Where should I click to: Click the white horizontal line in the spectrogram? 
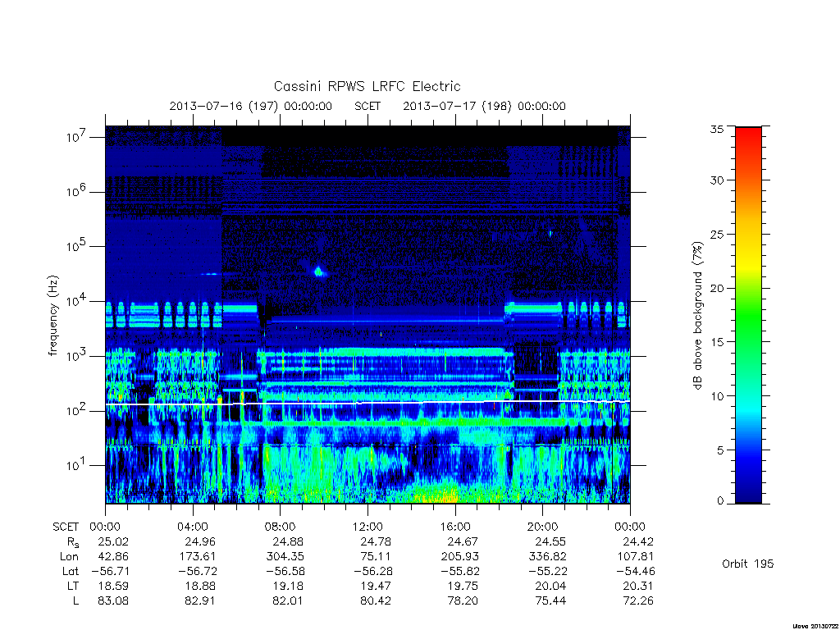click(x=367, y=403)
